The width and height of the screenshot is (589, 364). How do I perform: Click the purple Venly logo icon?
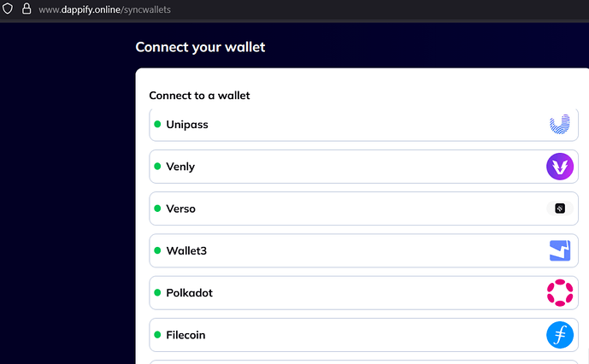tap(560, 167)
